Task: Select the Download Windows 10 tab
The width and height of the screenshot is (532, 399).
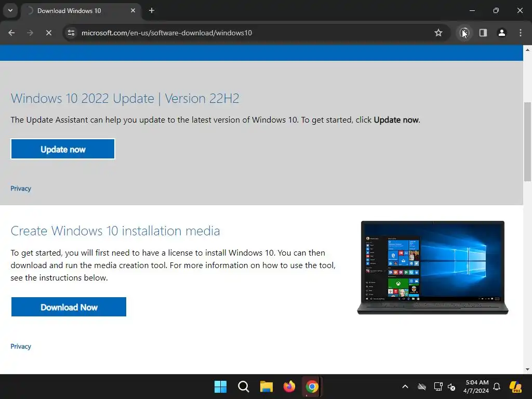Action: click(x=81, y=11)
